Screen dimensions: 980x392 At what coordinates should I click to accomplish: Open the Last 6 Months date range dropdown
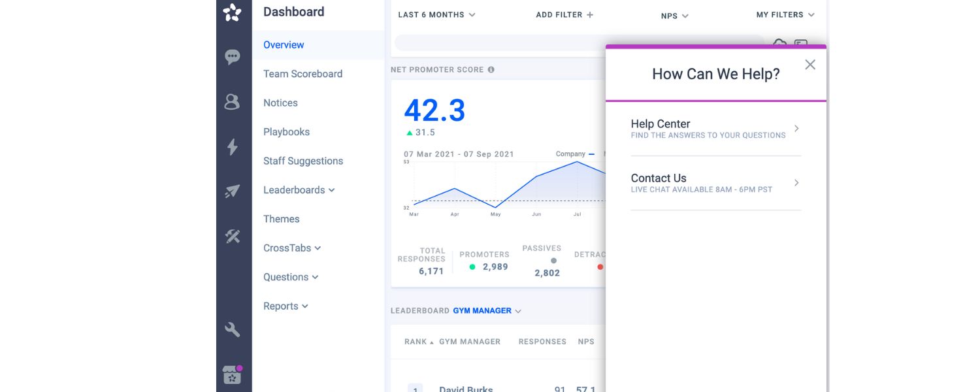click(435, 14)
